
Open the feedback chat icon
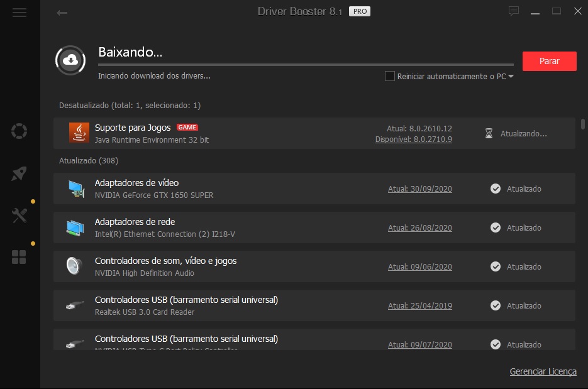[513, 11]
